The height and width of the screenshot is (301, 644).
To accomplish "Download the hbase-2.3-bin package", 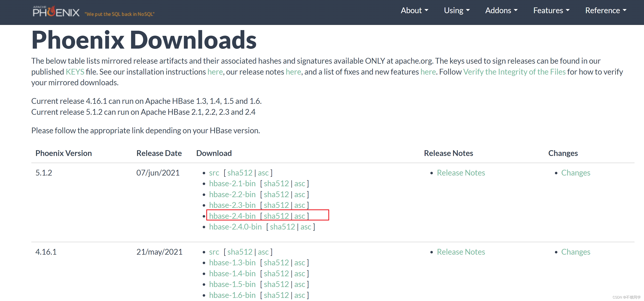I will (232, 205).
